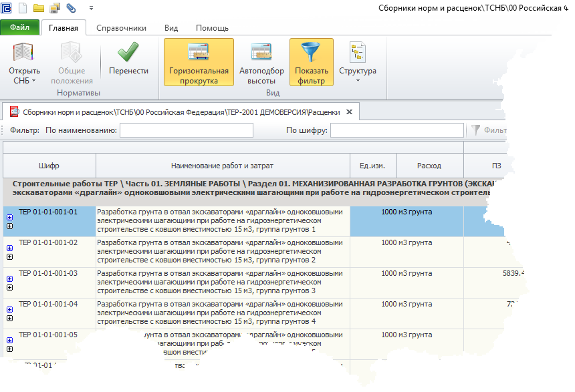Click the По наименованию filter field
This screenshot has width=575, height=392.
(186, 130)
